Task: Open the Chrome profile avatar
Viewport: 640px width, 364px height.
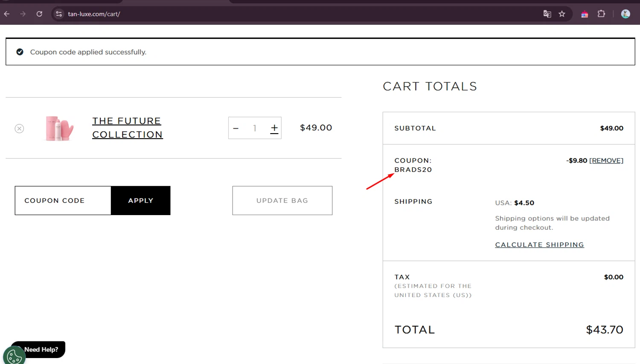Action: [x=625, y=14]
